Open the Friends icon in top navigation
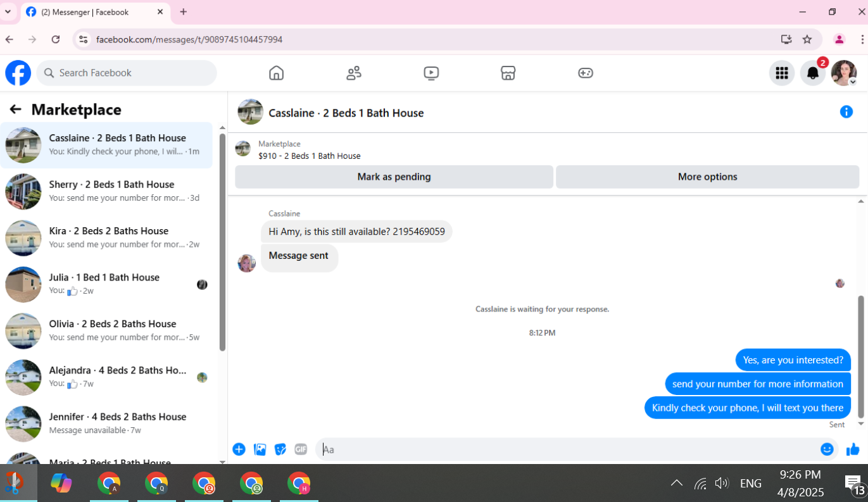 coord(354,73)
